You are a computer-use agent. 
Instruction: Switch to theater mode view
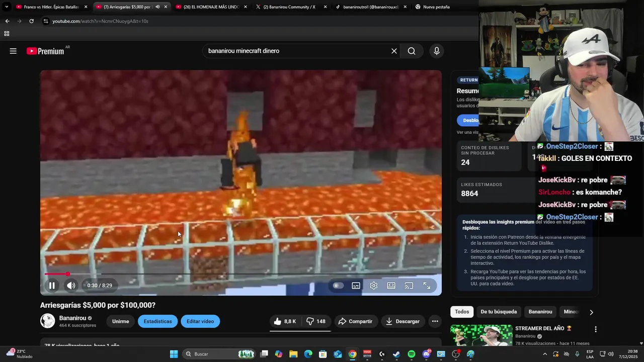click(391, 286)
